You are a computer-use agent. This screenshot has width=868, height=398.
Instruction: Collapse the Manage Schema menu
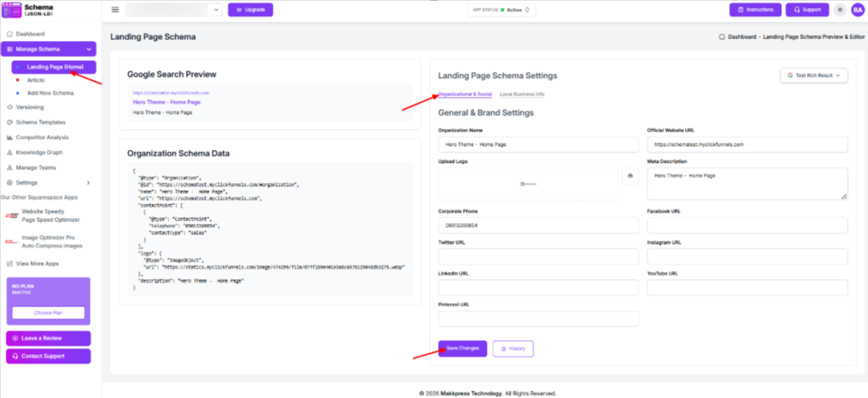coord(88,50)
